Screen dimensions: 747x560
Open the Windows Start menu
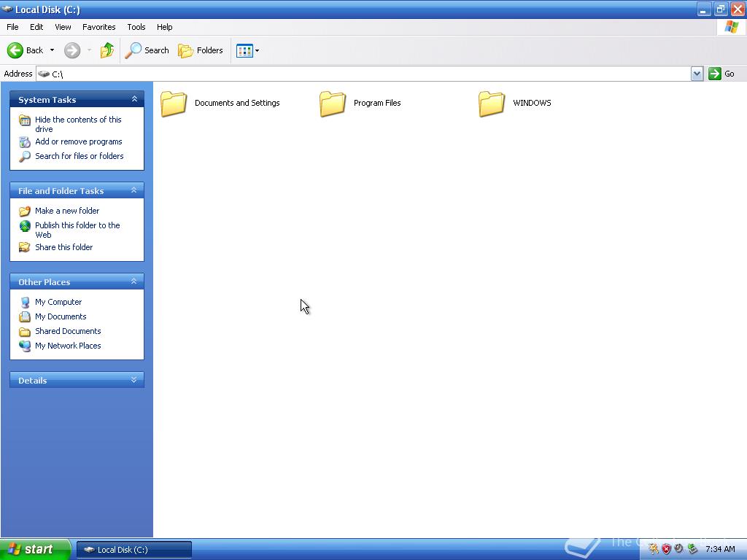click(x=35, y=549)
